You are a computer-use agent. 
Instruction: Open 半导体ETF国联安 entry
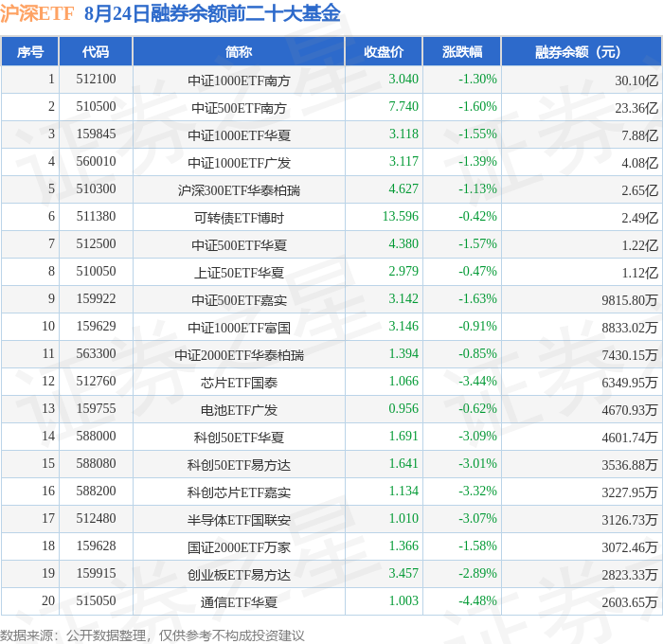239,520
